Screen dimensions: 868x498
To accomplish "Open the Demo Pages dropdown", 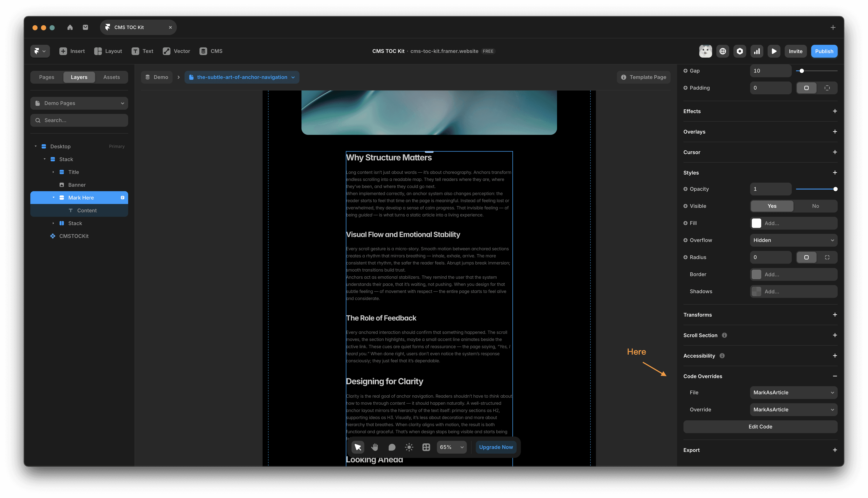I will [79, 103].
